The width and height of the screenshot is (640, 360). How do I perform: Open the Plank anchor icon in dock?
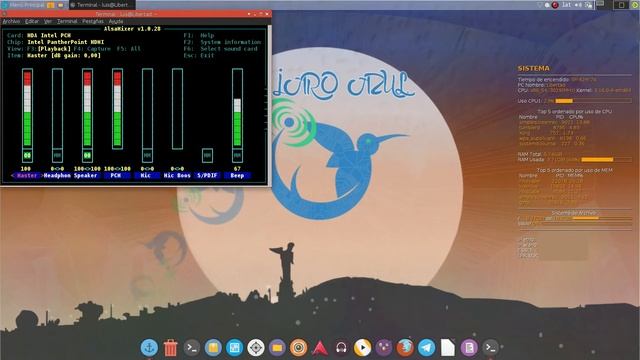(x=149, y=348)
